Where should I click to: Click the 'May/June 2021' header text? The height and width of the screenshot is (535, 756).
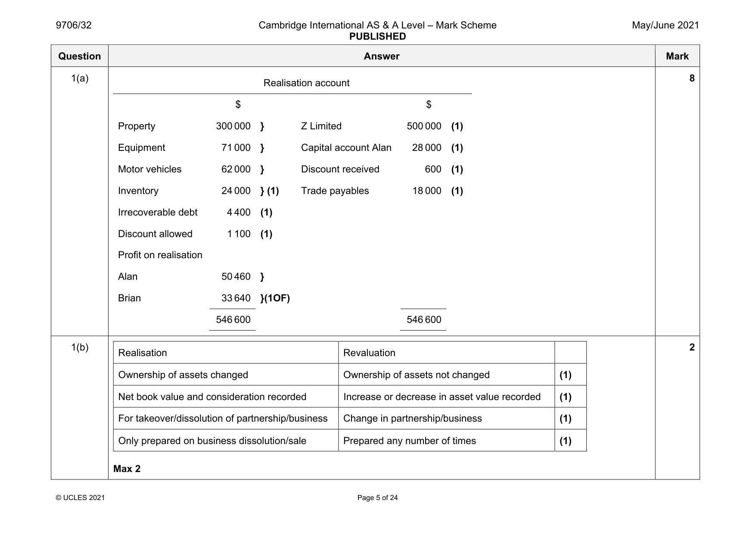[x=665, y=25]
